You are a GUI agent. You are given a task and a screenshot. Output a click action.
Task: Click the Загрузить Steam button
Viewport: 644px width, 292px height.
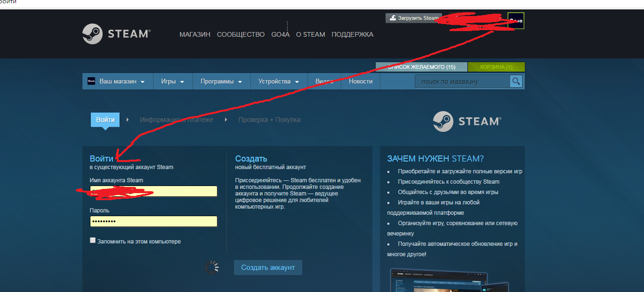click(x=414, y=18)
